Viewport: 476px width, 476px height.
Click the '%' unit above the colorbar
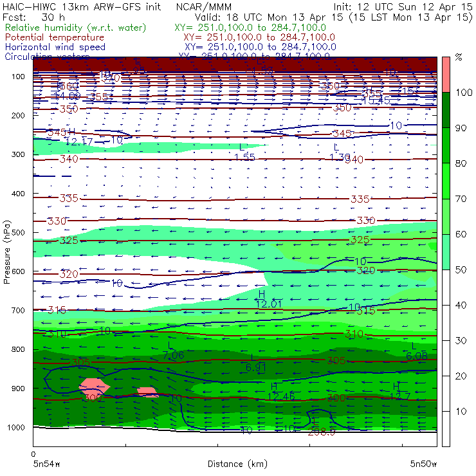459,57
